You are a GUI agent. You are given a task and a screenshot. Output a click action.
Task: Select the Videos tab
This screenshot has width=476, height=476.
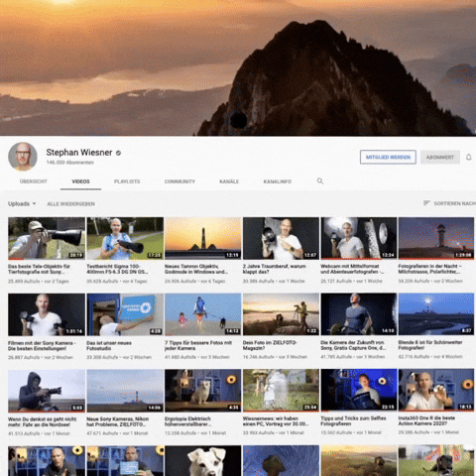tap(80, 181)
